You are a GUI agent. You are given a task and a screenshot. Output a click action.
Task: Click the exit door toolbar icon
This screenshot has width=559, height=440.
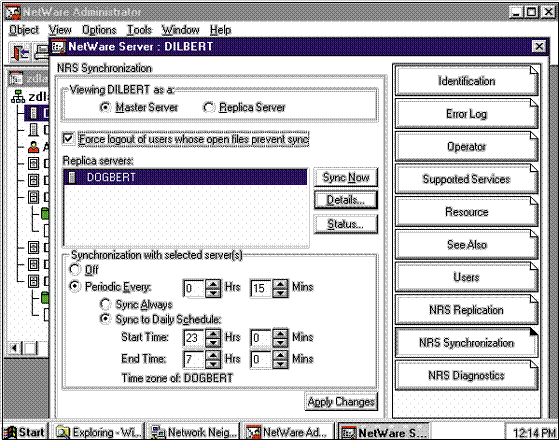coord(20,53)
